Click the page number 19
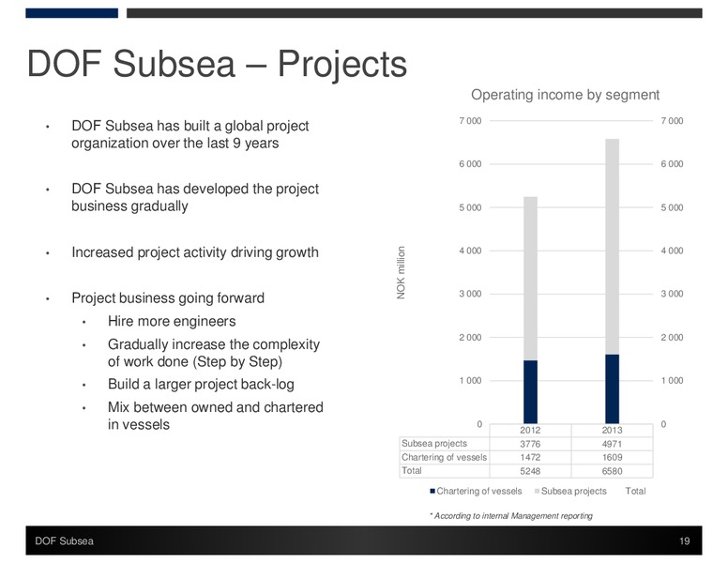Viewport: 728px width, 563px height. coord(684,540)
